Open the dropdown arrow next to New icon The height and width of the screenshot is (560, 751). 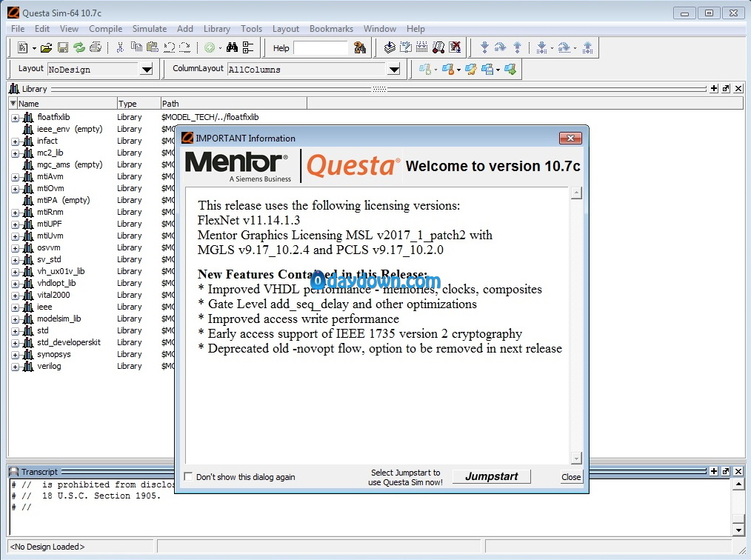(x=34, y=48)
